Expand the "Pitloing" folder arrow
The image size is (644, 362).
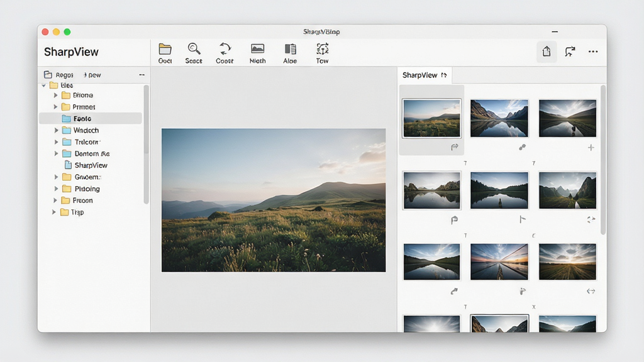(x=56, y=189)
